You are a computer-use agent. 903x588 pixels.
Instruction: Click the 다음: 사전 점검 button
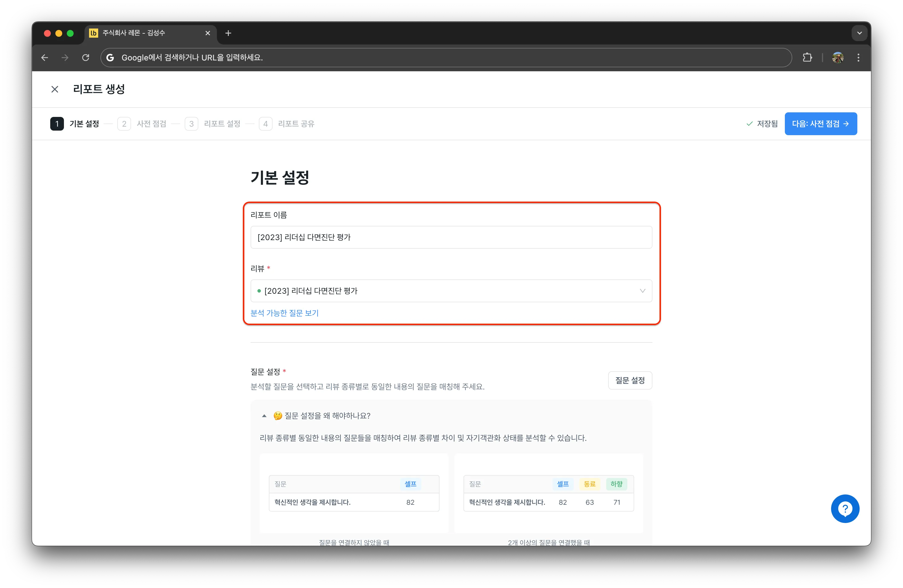(821, 123)
